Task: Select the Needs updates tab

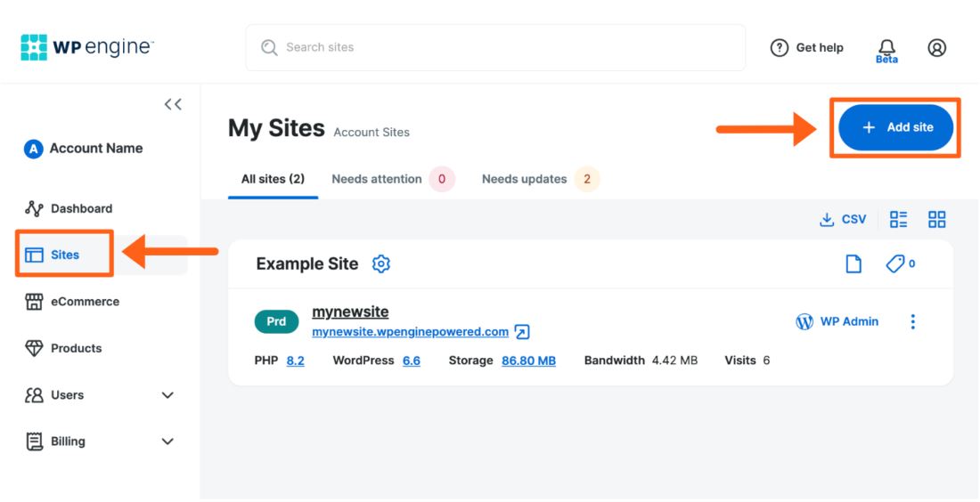Action: [x=541, y=179]
